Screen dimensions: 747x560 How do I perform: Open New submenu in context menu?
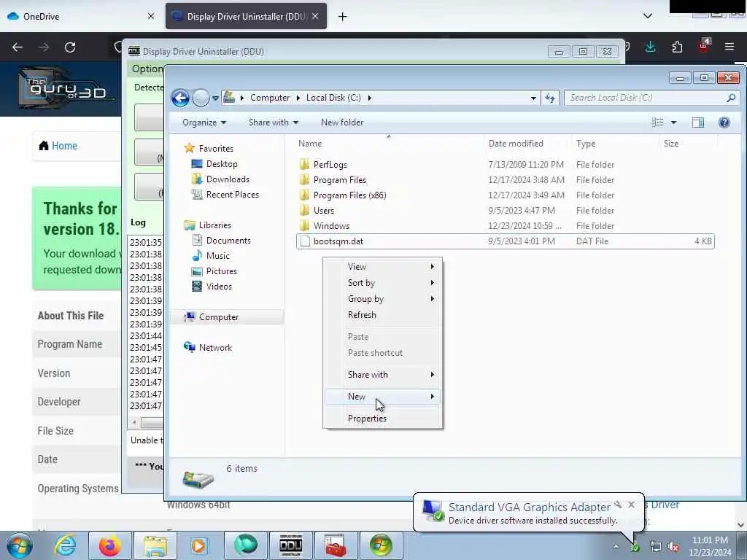pyautogui.click(x=382, y=397)
